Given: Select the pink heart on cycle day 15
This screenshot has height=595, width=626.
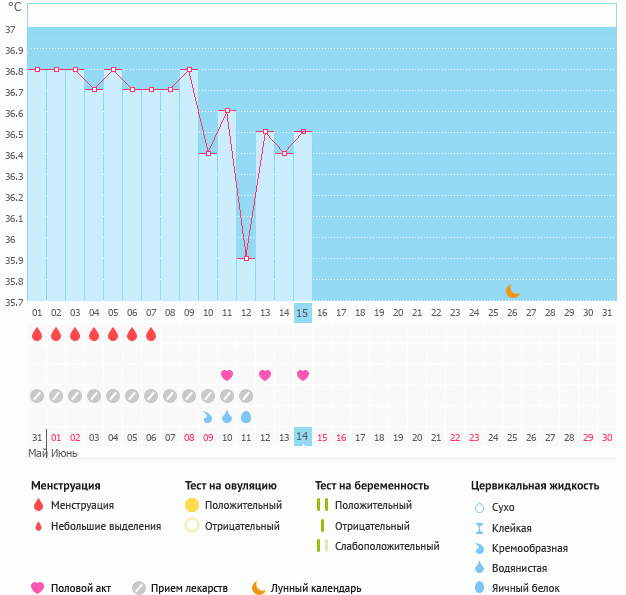Looking at the screenshot, I should point(303,375).
